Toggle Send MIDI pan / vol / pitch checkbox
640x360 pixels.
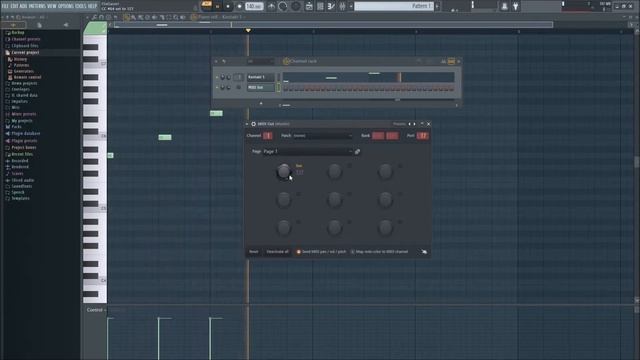click(x=298, y=252)
